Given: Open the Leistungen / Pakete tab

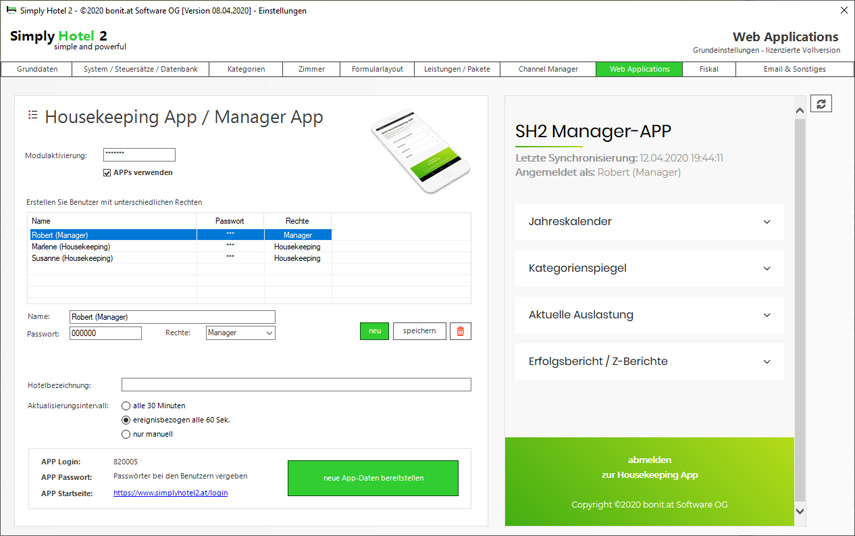Looking at the screenshot, I should (x=457, y=69).
